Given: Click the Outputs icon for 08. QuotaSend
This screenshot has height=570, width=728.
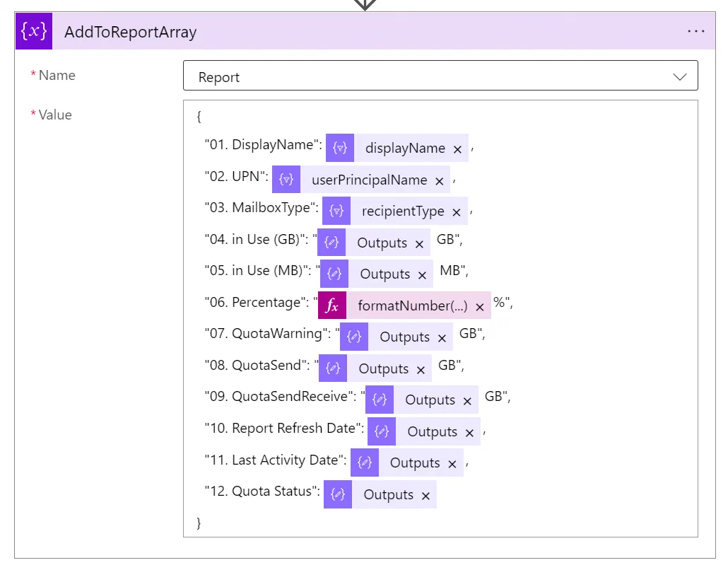Looking at the screenshot, I should (333, 368).
